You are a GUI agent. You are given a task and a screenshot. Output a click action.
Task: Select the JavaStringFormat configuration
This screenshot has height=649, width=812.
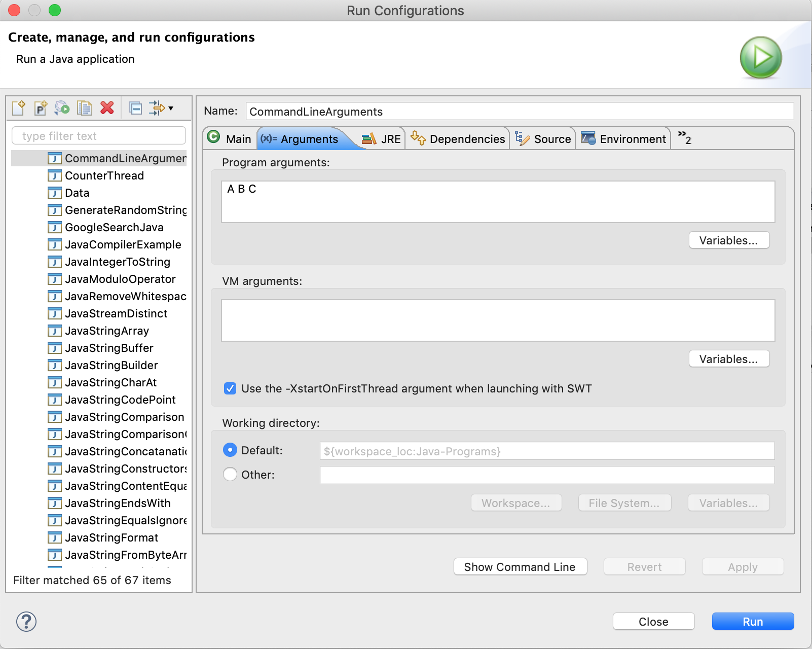103,537
